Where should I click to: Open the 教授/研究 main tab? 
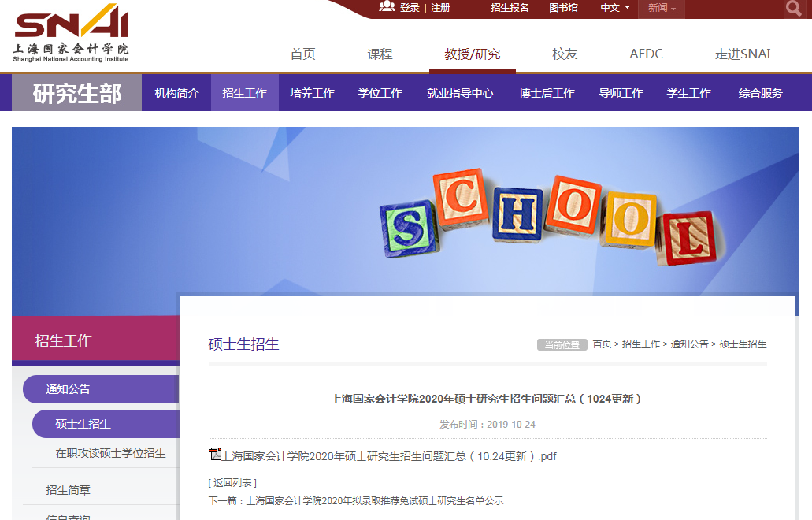pyautogui.click(x=472, y=54)
